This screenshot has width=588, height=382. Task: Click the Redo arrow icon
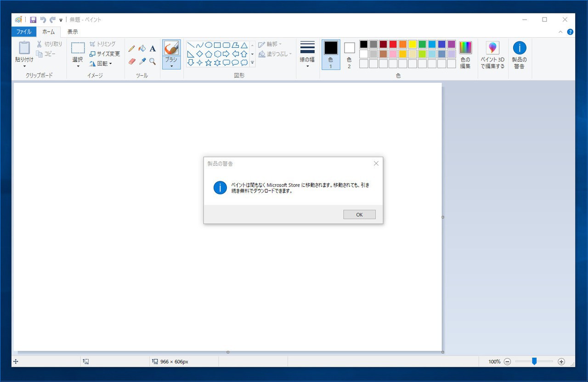pos(53,20)
